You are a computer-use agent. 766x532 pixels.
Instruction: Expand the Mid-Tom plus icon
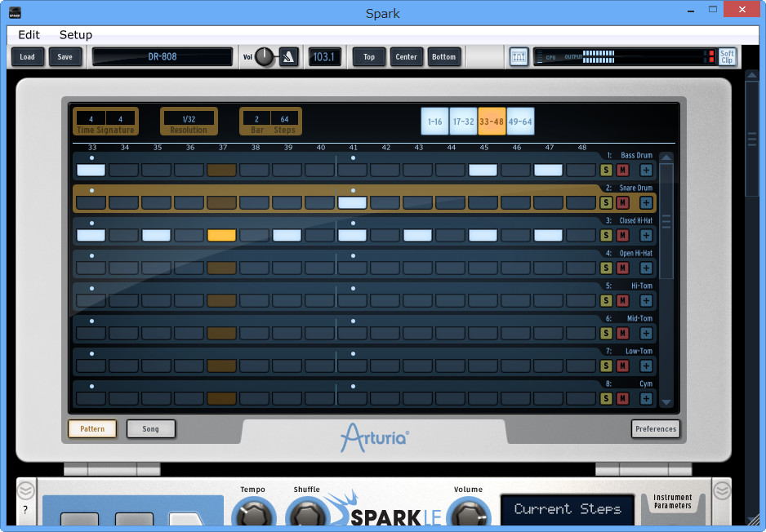coord(646,334)
